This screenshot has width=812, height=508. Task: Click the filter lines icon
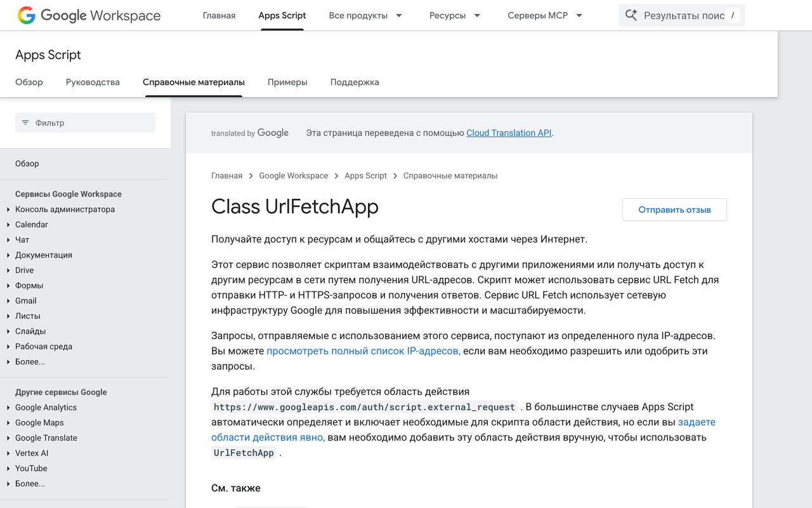(x=25, y=123)
